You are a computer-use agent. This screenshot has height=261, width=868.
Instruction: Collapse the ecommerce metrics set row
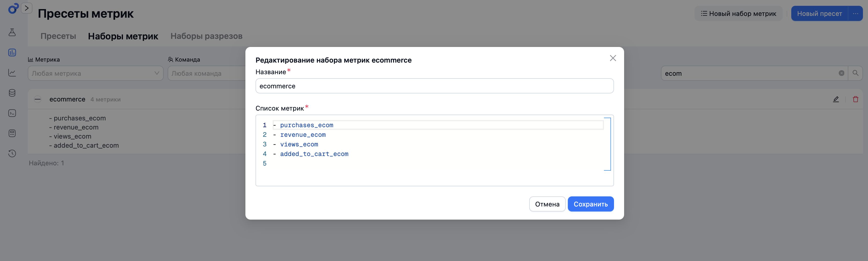point(38,99)
